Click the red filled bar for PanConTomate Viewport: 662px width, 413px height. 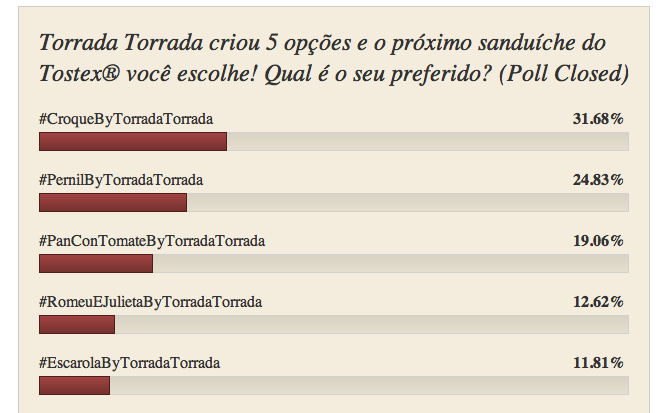coord(95,264)
